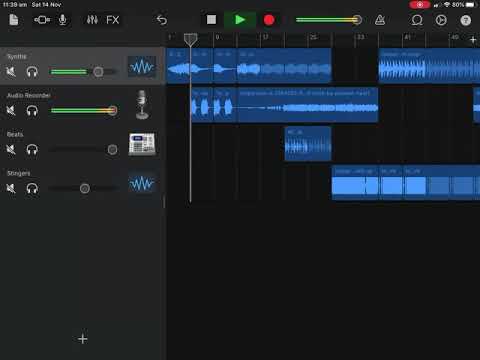The image size is (480, 360).
Task: Select first Stingers region at bar 25
Action: point(355,183)
